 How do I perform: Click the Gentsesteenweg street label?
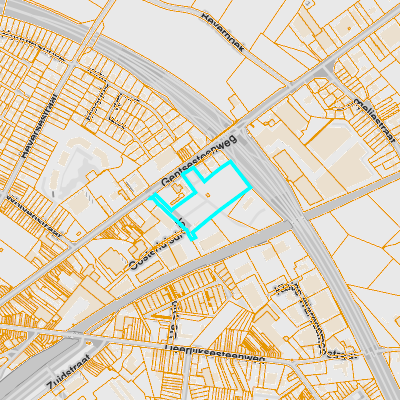[199, 161]
